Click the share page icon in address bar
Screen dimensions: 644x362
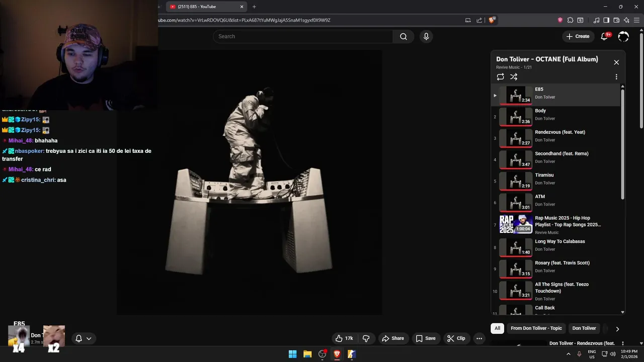click(x=480, y=20)
